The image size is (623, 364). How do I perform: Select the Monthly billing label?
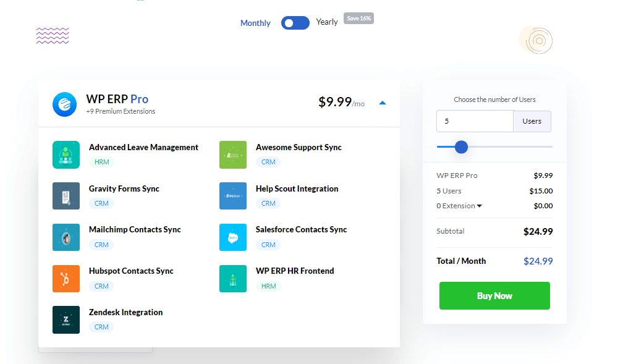255,23
